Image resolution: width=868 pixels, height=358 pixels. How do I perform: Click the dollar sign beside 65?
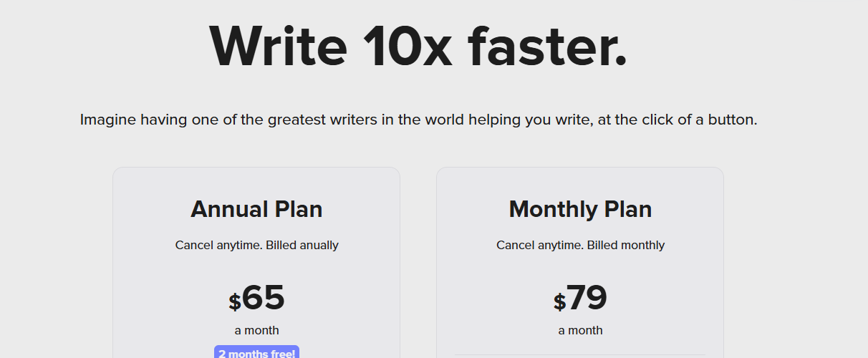click(x=235, y=302)
